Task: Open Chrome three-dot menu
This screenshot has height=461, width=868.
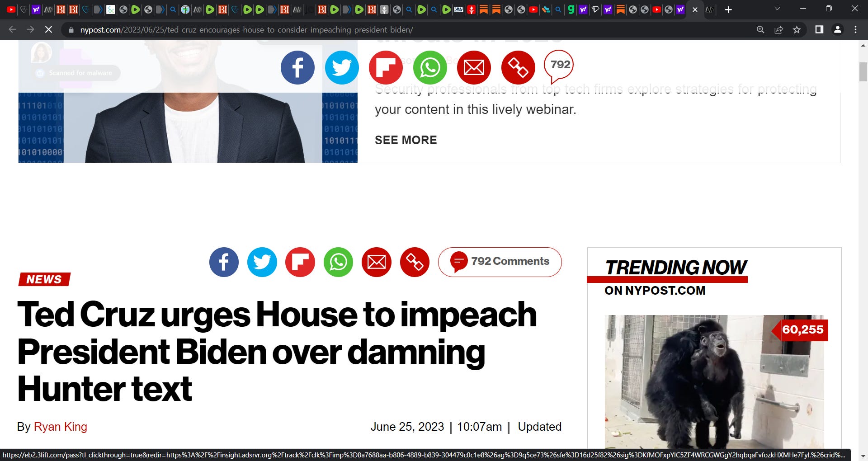Action: tap(855, 30)
